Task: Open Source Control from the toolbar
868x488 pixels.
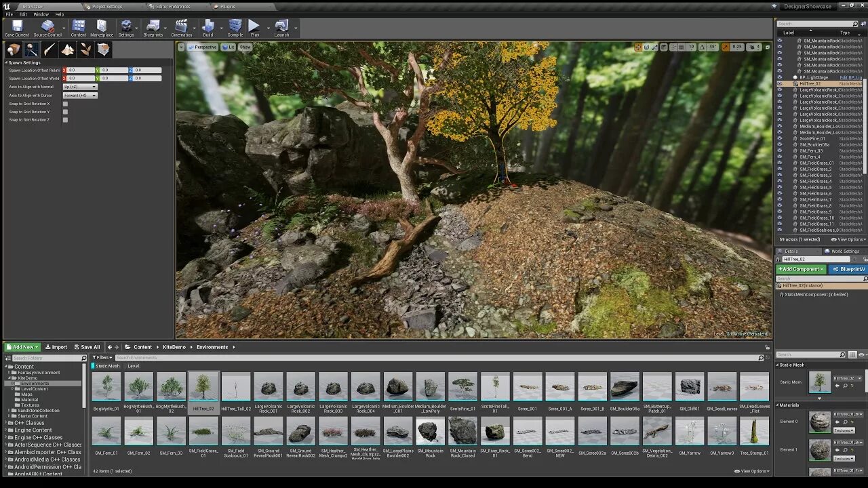Action: 47,28
